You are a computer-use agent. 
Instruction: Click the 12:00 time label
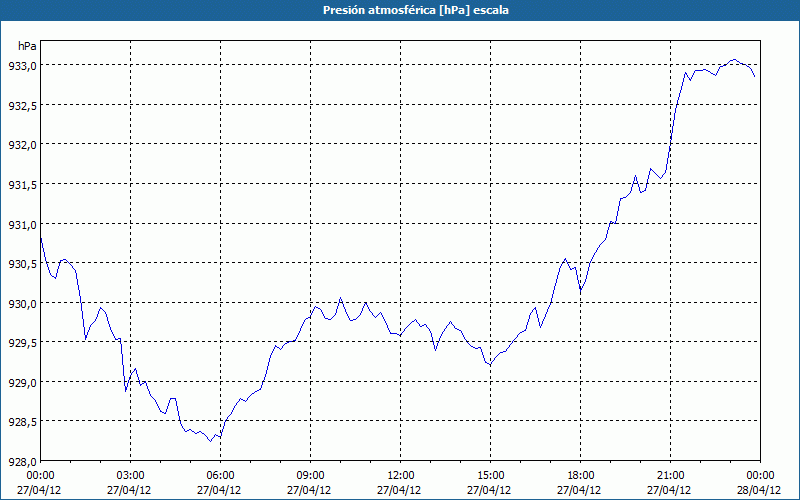tap(401, 475)
